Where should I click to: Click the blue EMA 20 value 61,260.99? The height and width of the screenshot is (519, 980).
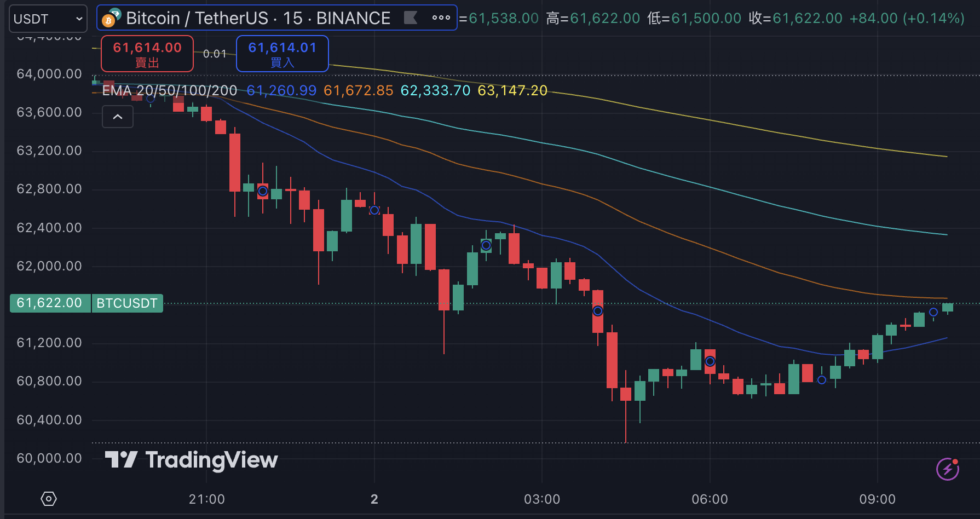click(x=281, y=90)
